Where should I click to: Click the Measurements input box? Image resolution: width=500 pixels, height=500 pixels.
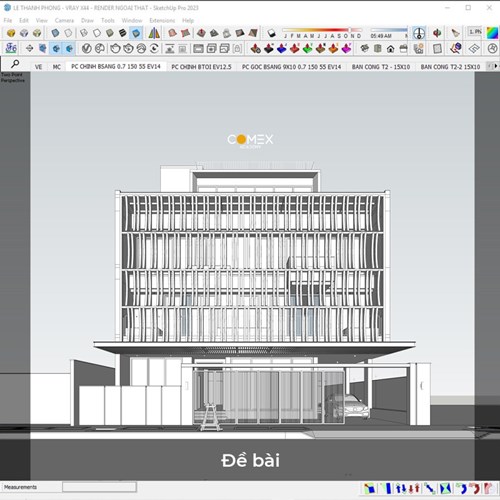coord(99,487)
